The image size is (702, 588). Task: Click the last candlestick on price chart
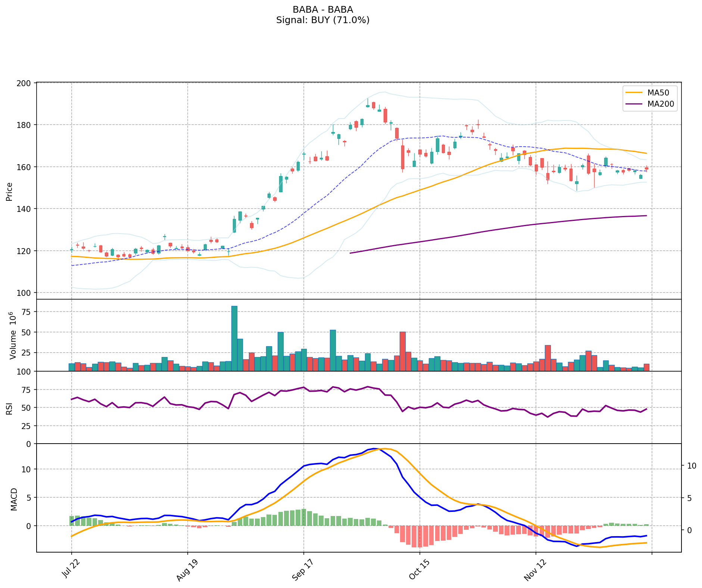[646, 169]
